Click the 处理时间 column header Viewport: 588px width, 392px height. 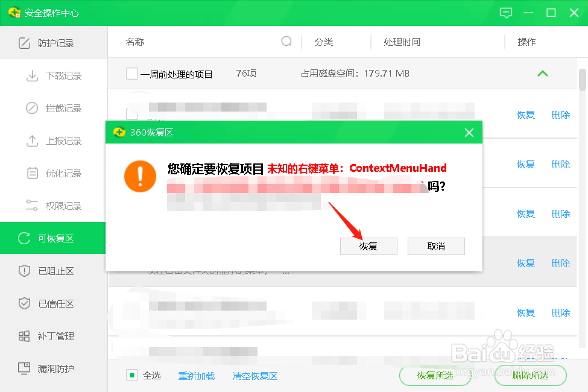[402, 42]
